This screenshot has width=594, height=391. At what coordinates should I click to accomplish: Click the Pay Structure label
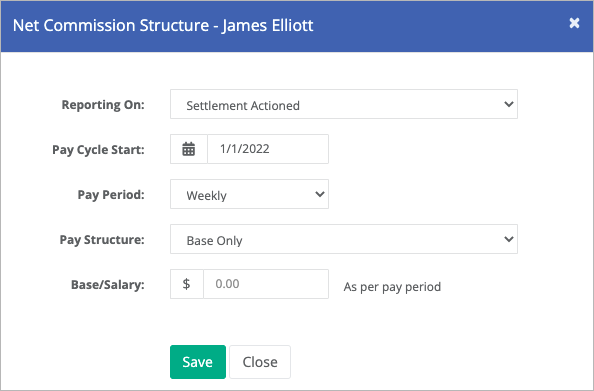click(102, 240)
